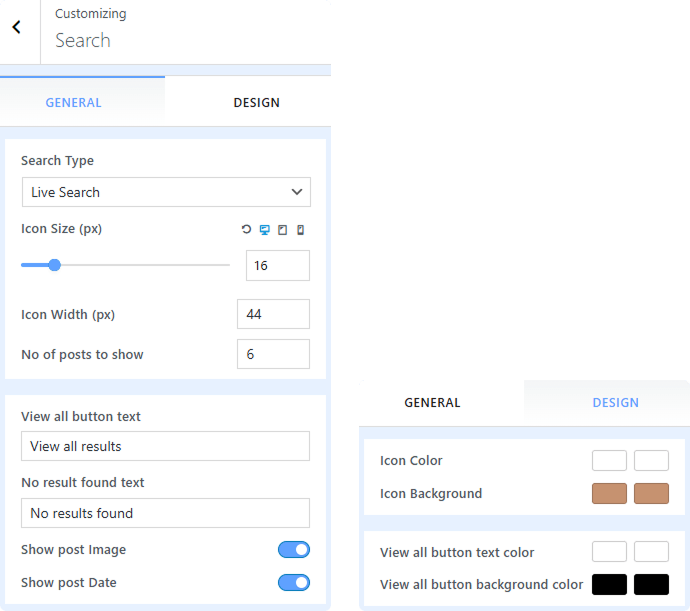The height and width of the screenshot is (611, 690).
Task: Pick the first Icon Background color swatch
Action: [x=609, y=493]
